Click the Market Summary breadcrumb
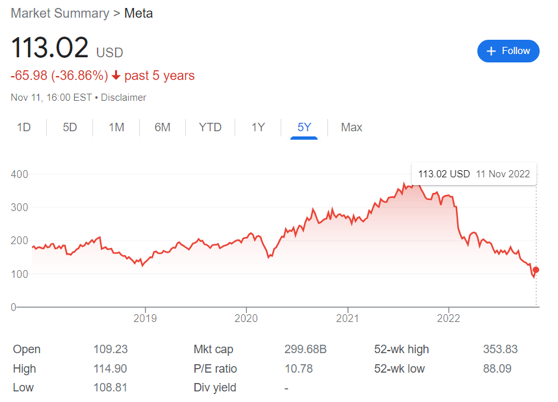The height and width of the screenshot is (402, 558). pyautogui.click(x=60, y=14)
